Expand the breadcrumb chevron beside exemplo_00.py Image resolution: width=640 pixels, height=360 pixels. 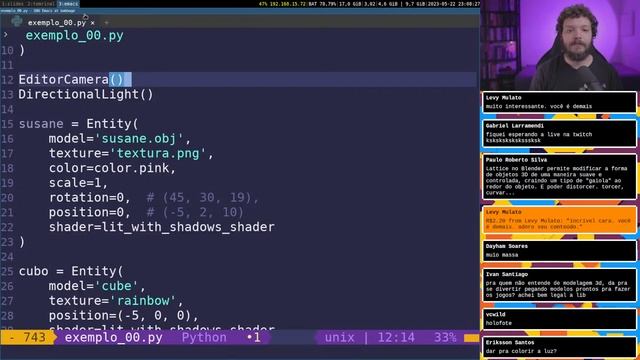click(5, 35)
